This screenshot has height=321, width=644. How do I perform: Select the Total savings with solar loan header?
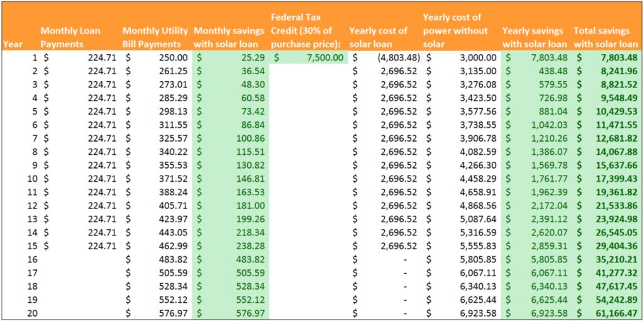coord(606,37)
